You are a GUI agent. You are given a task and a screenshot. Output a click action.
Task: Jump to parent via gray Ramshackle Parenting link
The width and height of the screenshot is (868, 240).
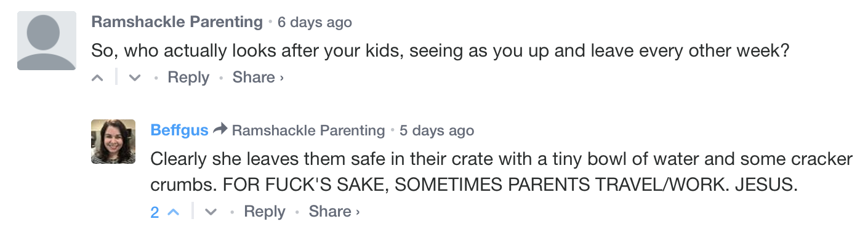(308, 130)
